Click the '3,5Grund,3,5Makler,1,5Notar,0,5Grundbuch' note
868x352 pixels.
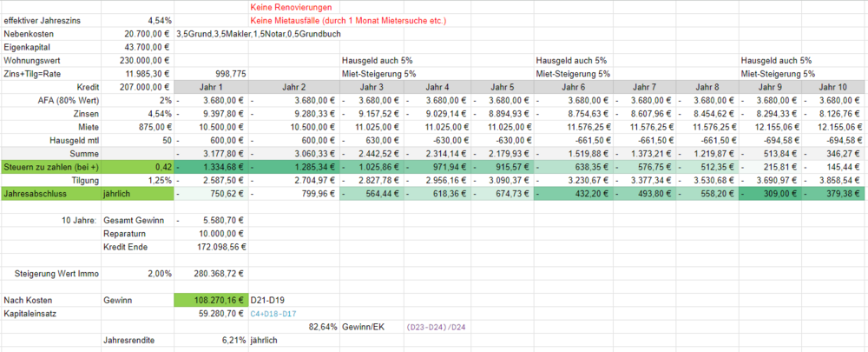click(259, 34)
